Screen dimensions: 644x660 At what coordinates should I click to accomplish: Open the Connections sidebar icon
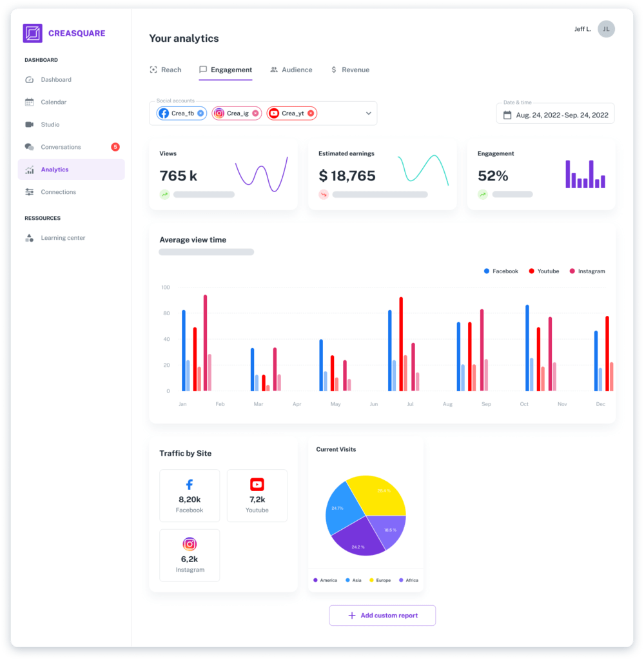pos(30,191)
